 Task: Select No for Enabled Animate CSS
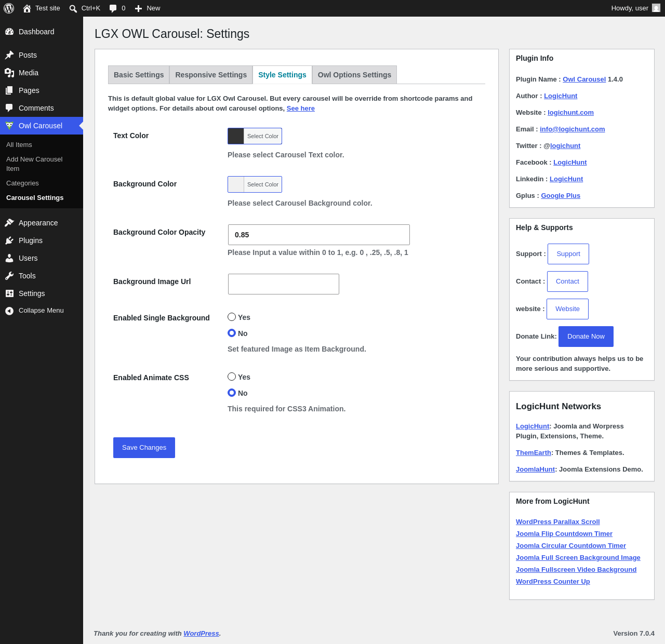point(232,393)
